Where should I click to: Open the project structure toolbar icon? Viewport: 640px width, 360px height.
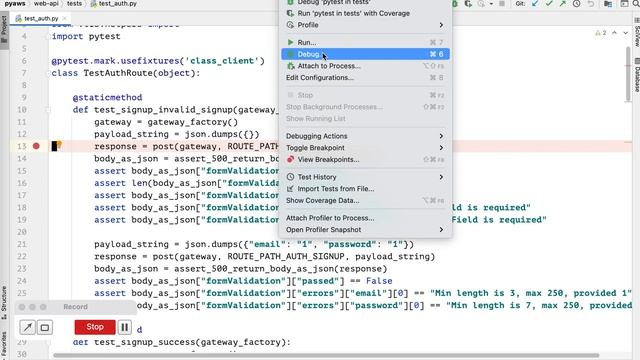(x=608, y=4)
